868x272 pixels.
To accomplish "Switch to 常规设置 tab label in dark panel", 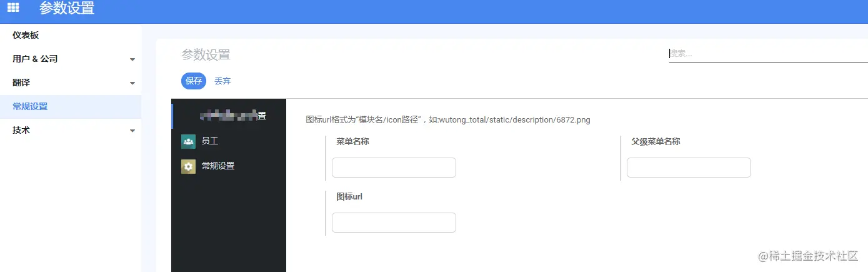I will 218,166.
